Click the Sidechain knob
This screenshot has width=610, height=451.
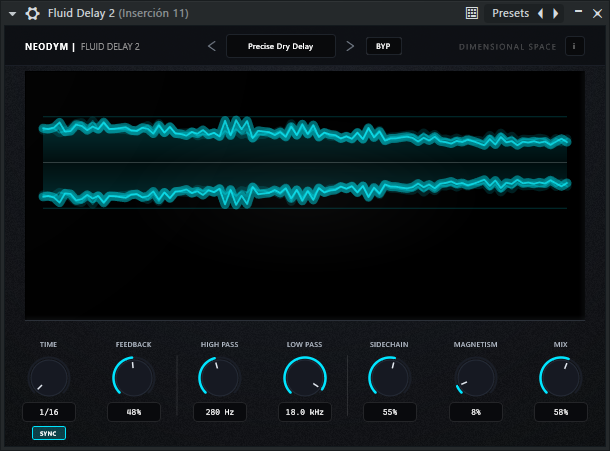(x=389, y=378)
